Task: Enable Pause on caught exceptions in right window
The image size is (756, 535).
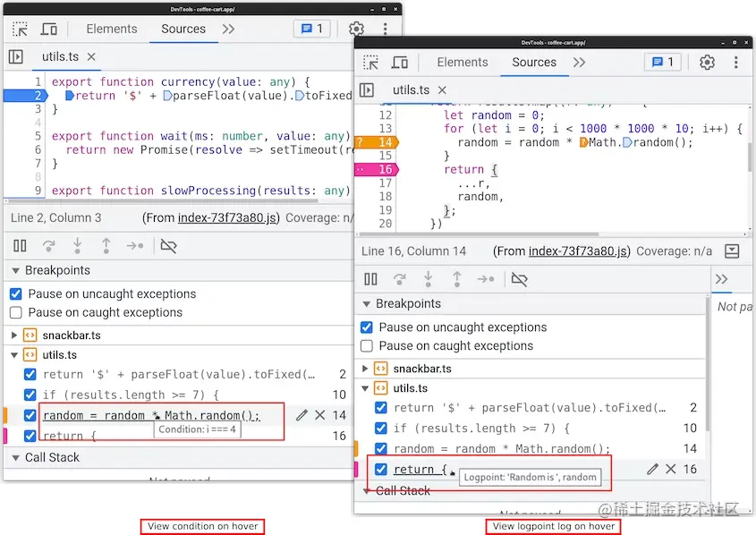Action: [x=367, y=346]
